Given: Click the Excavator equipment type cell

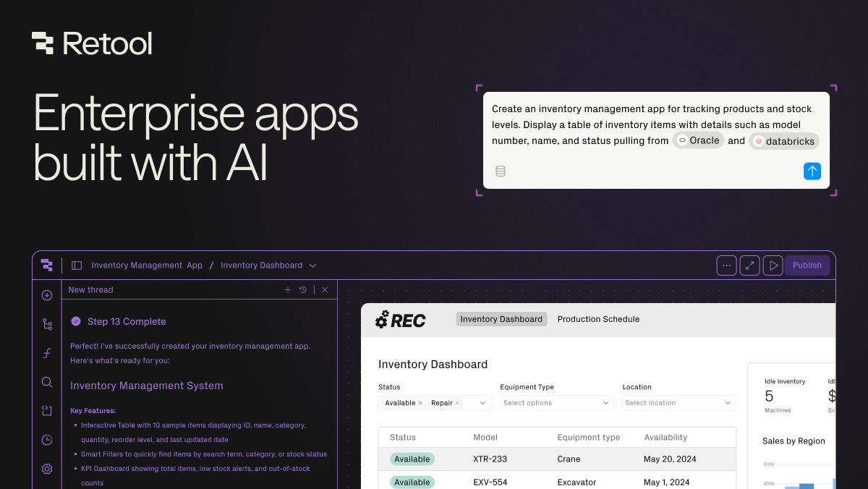Looking at the screenshot, I should [x=577, y=482].
